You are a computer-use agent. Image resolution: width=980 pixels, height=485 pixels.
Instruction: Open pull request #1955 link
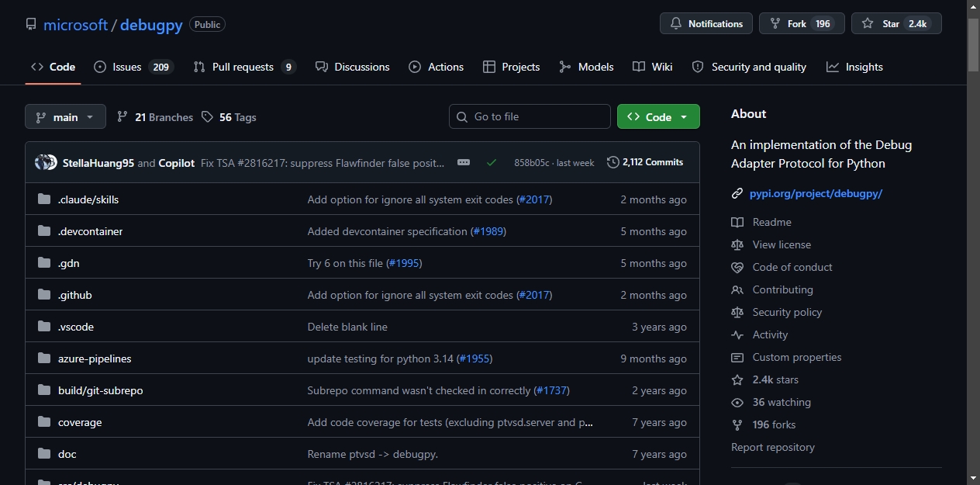474,359
